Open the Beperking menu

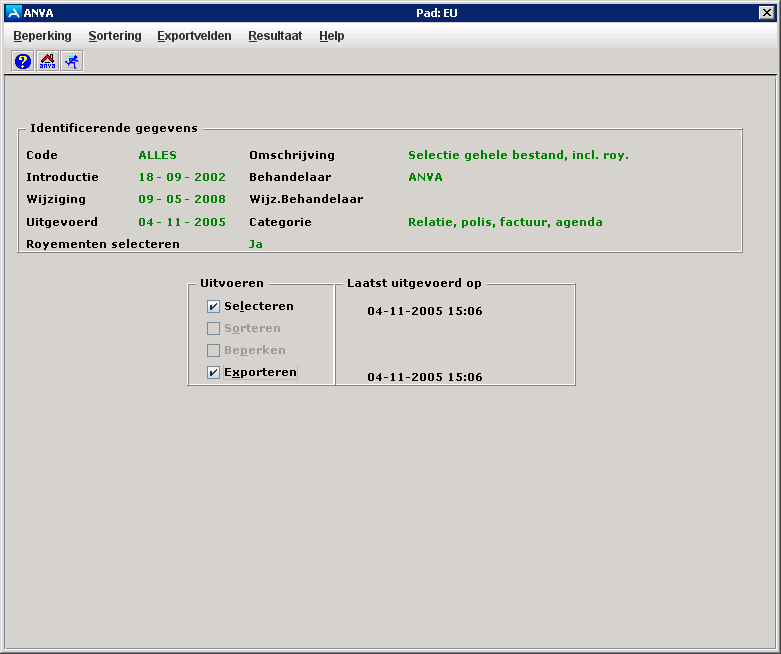click(x=42, y=36)
